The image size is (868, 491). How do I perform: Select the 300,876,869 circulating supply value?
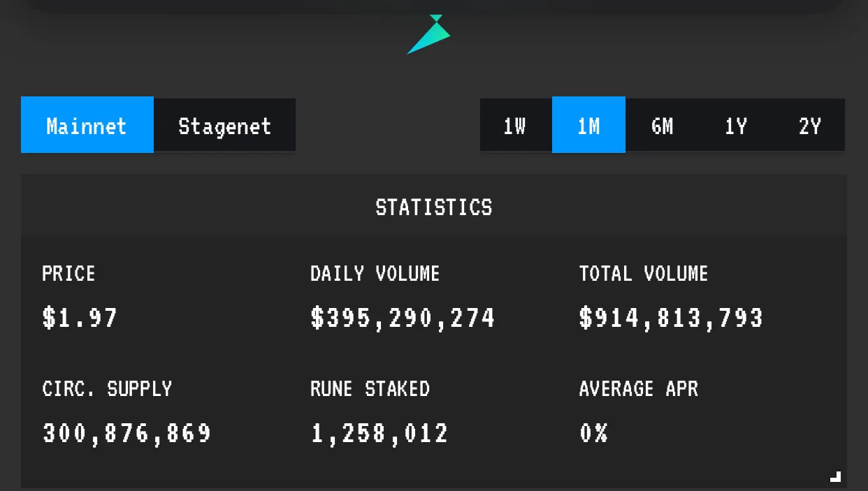pos(127,433)
